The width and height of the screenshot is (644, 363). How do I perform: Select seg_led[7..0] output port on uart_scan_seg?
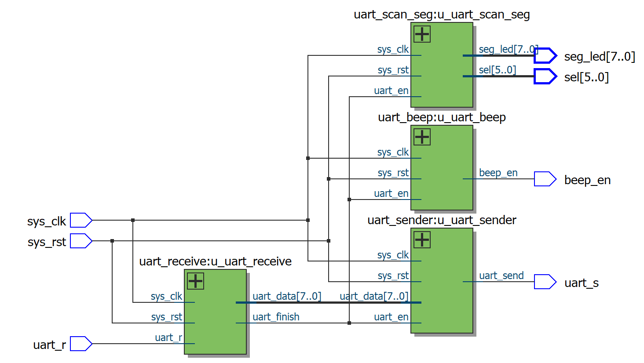(x=509, y=49)
